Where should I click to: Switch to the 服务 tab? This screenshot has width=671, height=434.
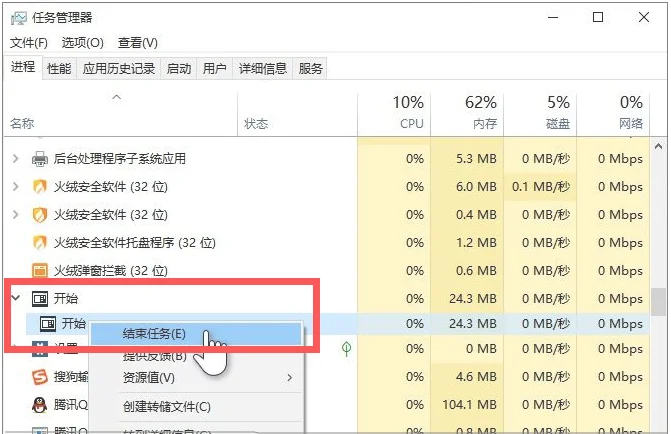click(x=310, y=68)
